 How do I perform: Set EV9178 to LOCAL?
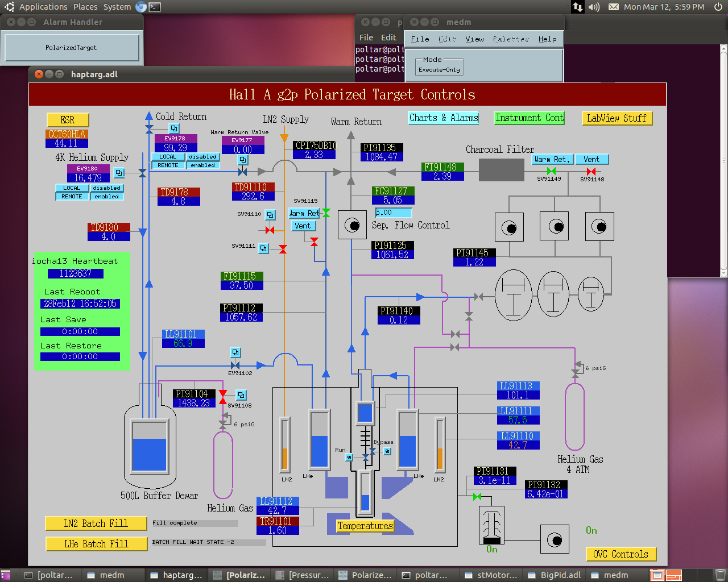click(168, 157)
